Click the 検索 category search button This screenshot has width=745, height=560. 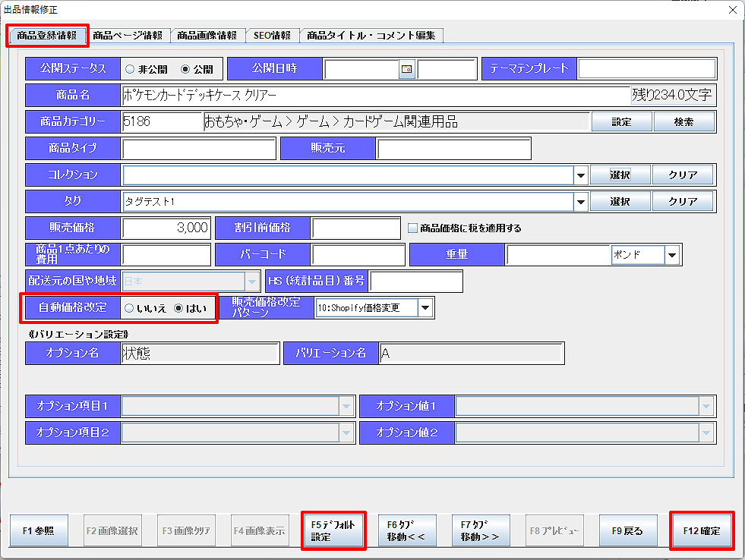(683, 121)
